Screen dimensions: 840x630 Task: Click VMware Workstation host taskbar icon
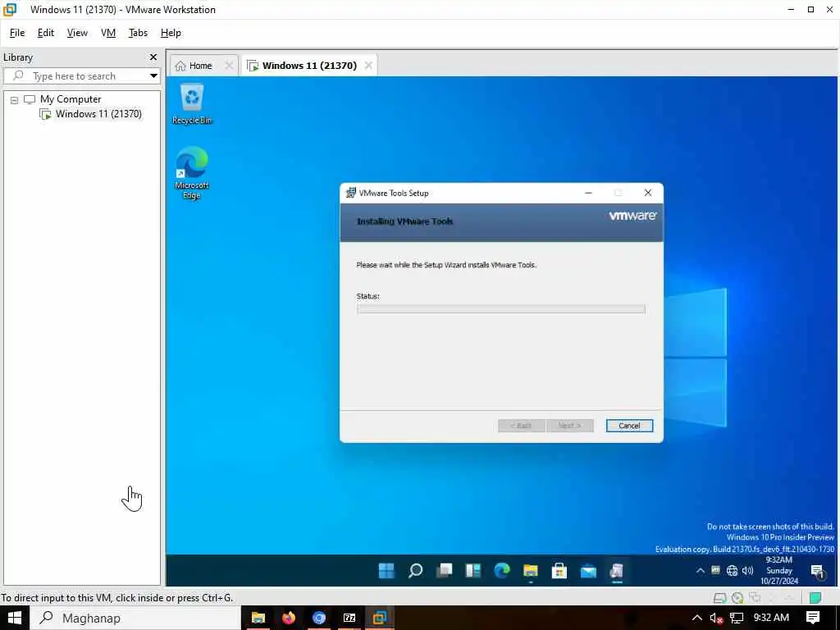[x=380, y=619]
